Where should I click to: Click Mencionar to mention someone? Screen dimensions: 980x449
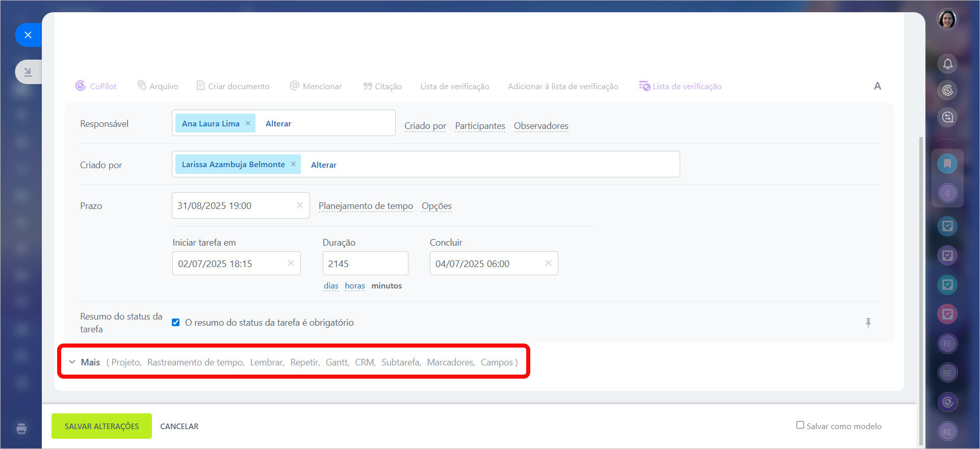pos(316,86)
